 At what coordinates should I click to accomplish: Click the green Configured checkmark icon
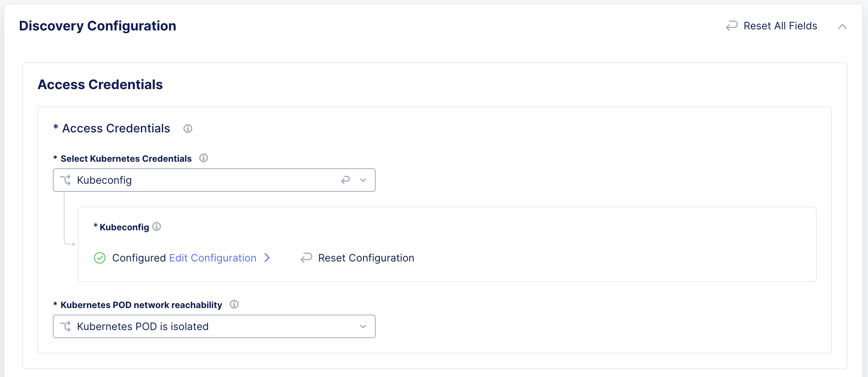point(99,258)
